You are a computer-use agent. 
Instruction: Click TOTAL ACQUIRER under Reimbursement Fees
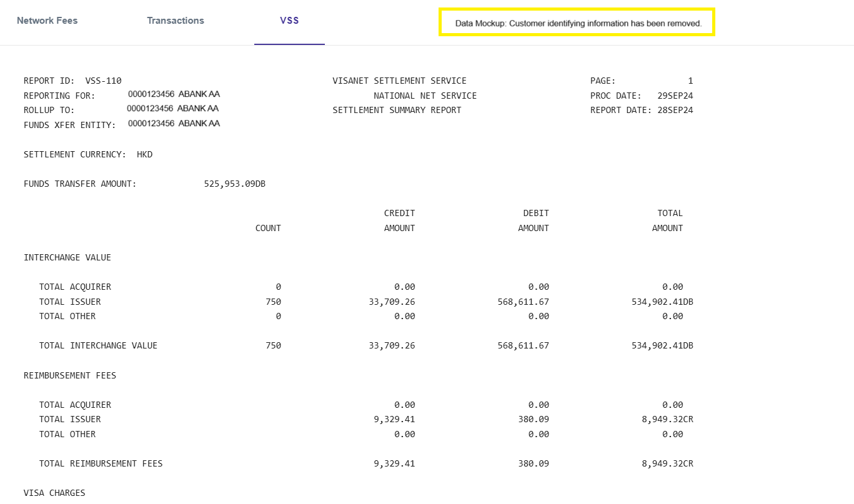tap(75, 405)
